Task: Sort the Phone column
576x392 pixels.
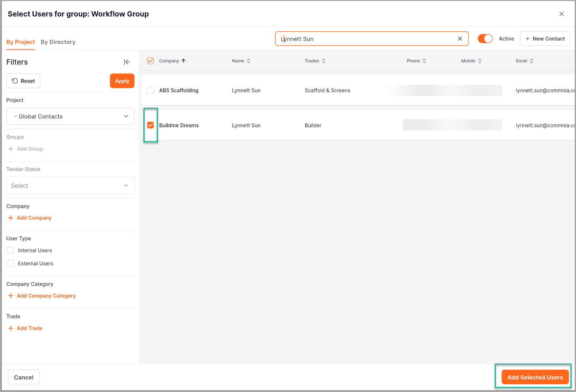Action: pyautogui.click(x=424, y=61)
